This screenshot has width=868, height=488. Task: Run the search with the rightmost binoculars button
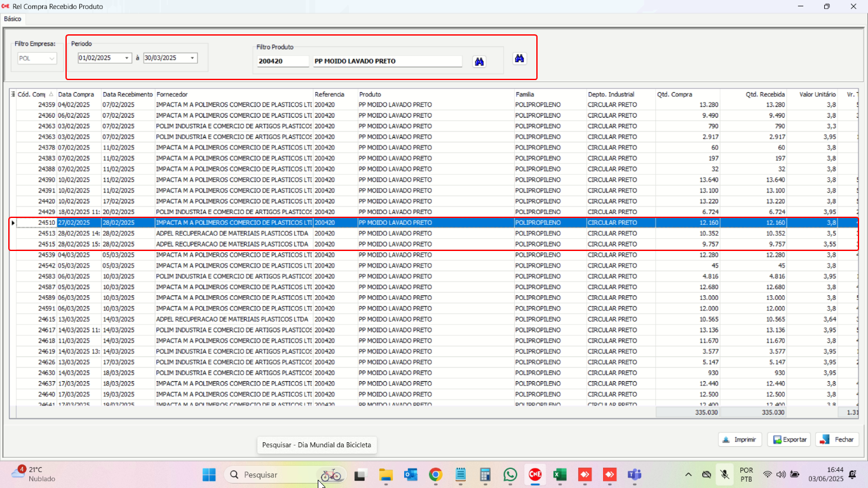tap(520, 58)
